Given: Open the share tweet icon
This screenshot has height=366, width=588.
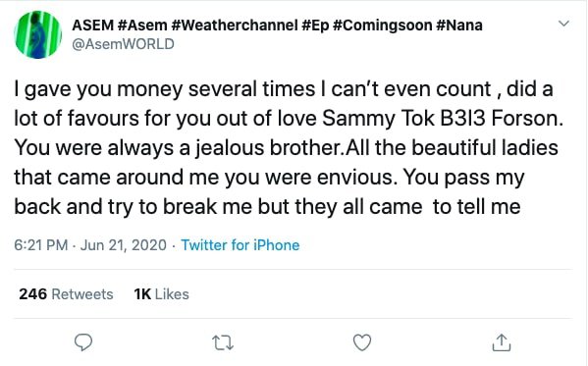Looking at the screenshot, I should coord(502,342).
